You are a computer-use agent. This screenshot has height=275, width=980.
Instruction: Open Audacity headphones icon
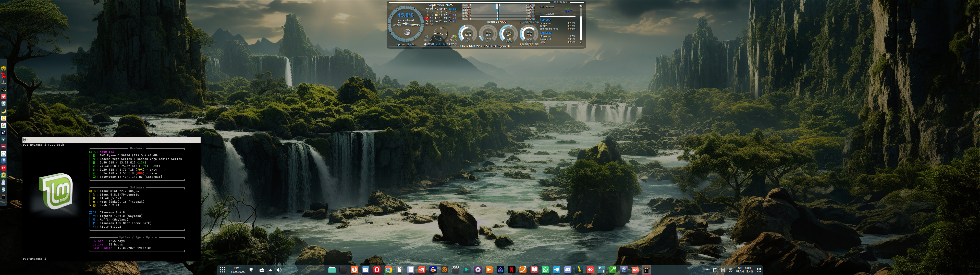pyautogui.click(x=433, y=270)
